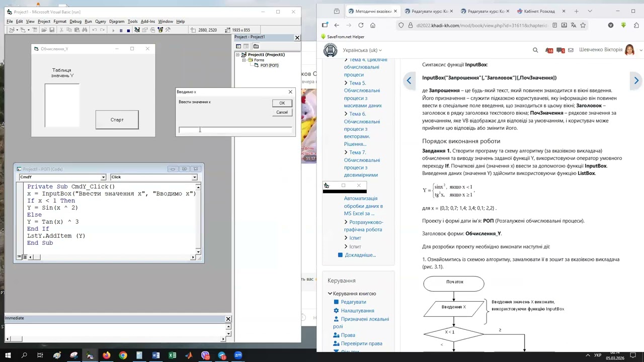Open the Click procedure dropdown in code window
Screen dimensions: 644x362
194,177
